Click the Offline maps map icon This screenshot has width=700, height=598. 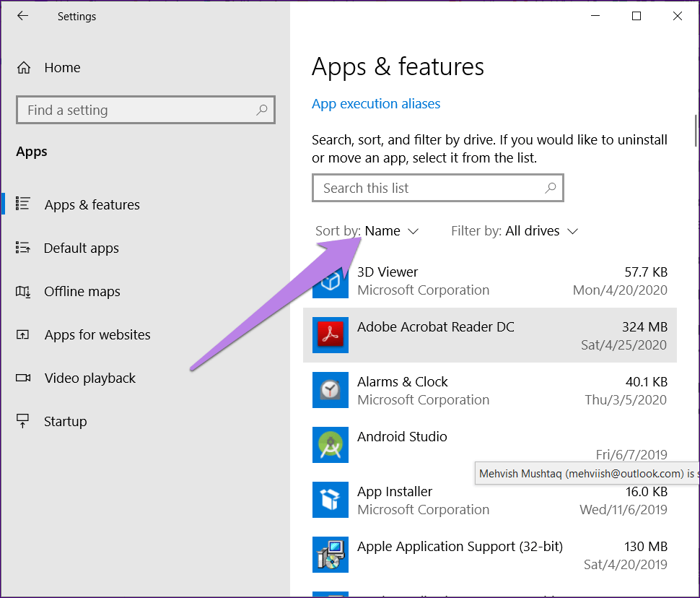(23, 291)
